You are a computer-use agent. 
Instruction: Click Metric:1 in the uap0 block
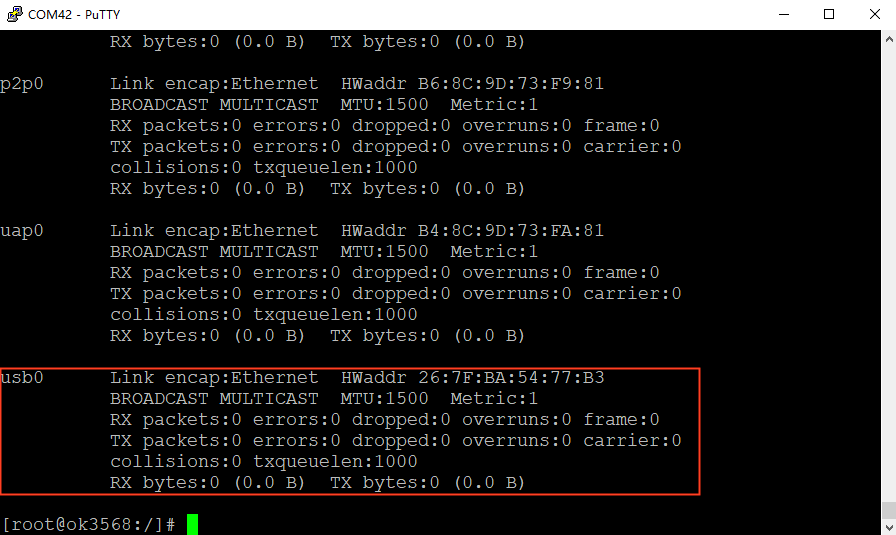494,252
